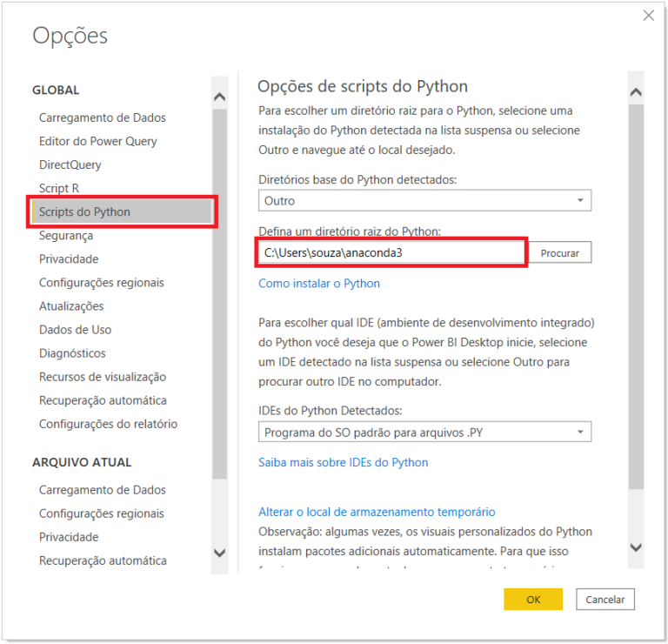Screen dimensions: 668x644
Task: Open the detected Python directories dropdown
Action: [424, 200]
